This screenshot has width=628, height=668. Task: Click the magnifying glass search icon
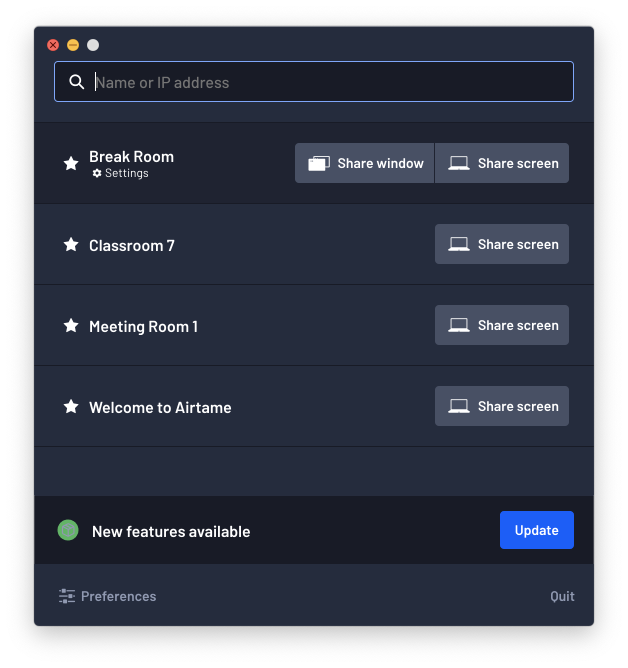click(x=77, y=82)
